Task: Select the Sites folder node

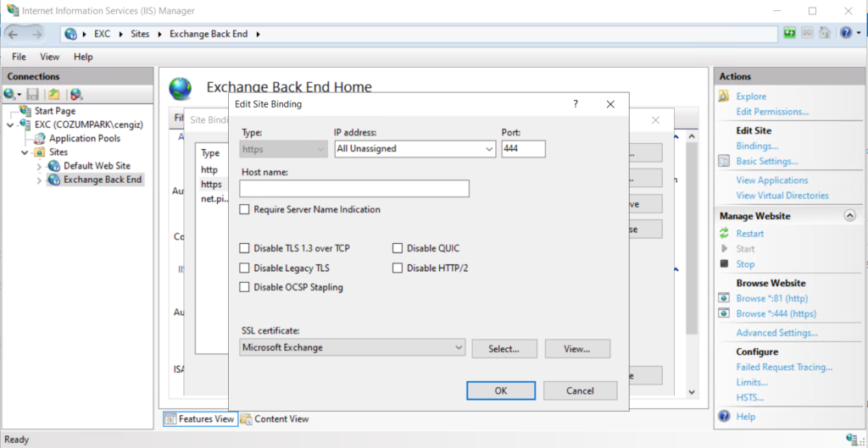Action: tap(58, 152)
